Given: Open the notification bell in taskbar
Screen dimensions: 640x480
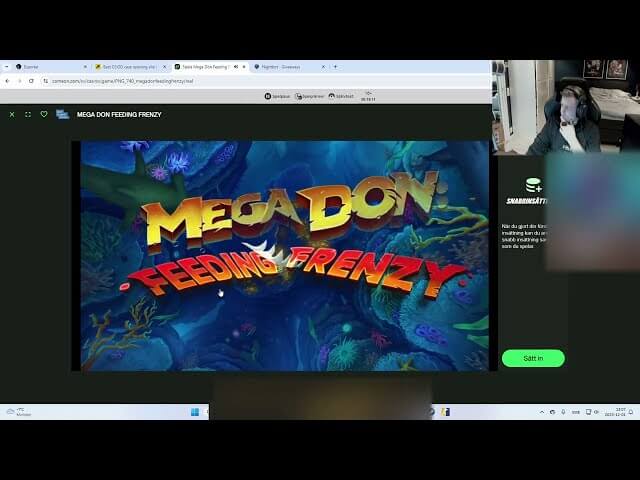Looking at the screenshot, I should point(631,412).
